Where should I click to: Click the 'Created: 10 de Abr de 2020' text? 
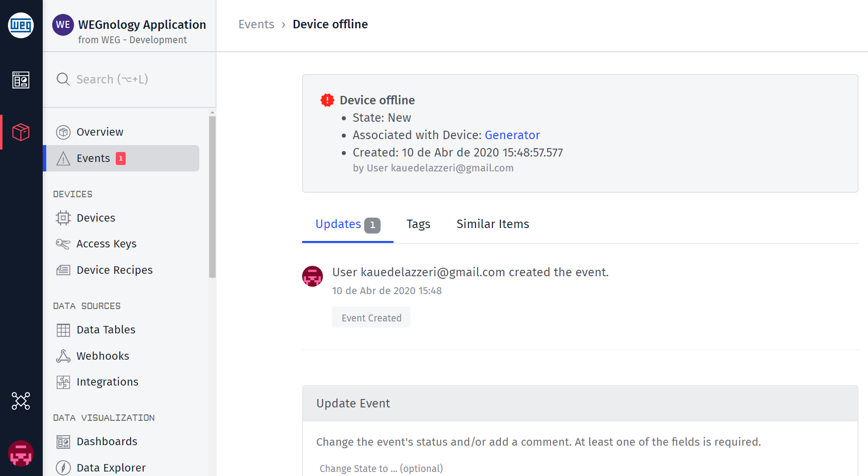pyautogui.click(x=458, y=153)
